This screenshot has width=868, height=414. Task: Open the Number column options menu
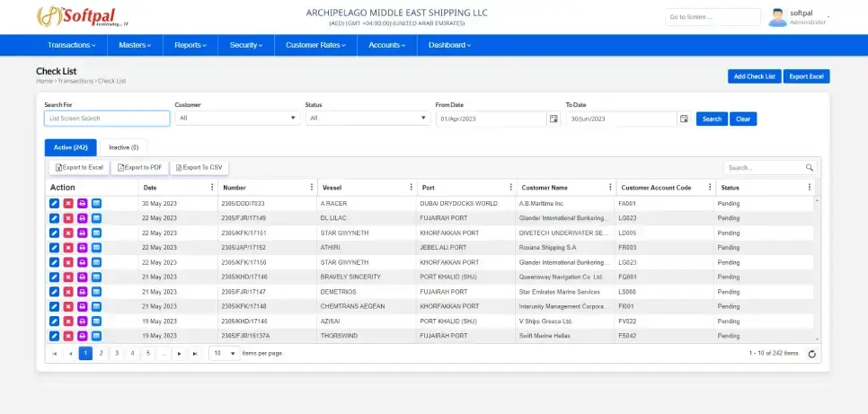pos(312,187)
